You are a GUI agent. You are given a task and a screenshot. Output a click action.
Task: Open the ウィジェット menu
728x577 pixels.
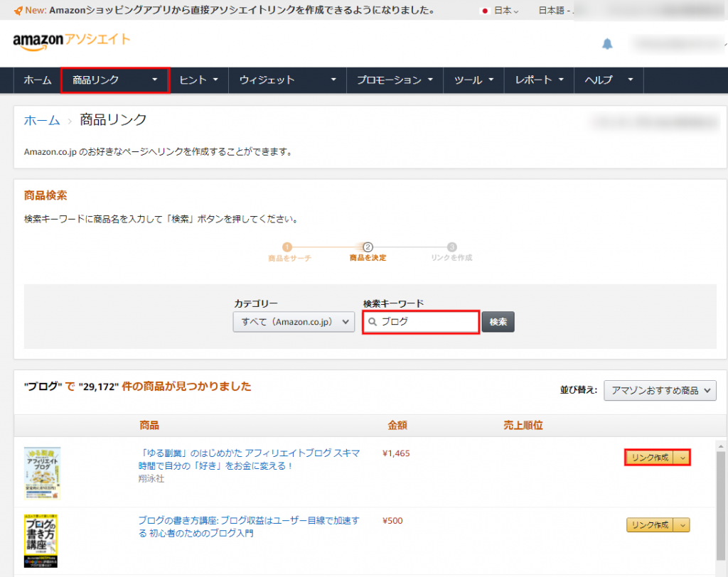coord(287,80)
